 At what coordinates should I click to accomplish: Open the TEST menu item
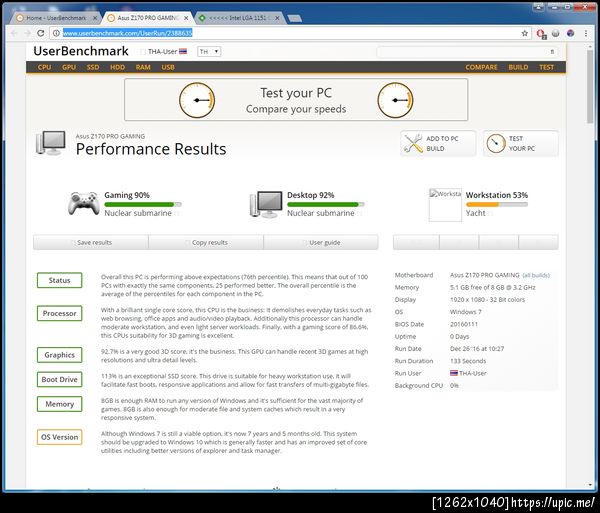[x=546, y=67]
